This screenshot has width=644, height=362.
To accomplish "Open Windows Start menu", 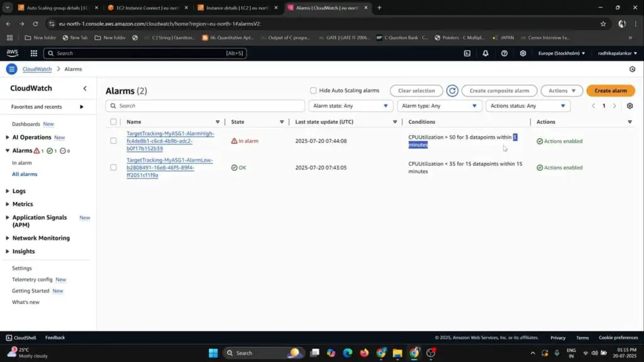I will (x=213, y=353).
